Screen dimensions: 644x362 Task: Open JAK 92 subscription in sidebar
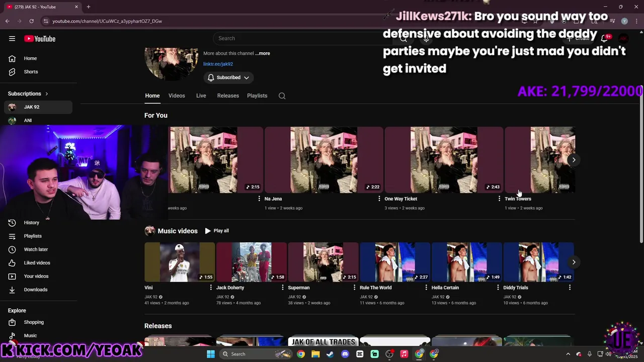(x=38, y=107)
